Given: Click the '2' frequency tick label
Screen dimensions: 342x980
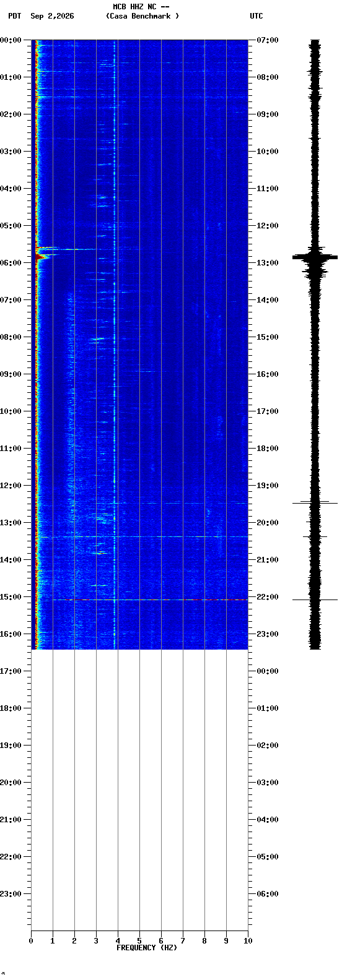Looking at the screenshot, I should (74, 941).
